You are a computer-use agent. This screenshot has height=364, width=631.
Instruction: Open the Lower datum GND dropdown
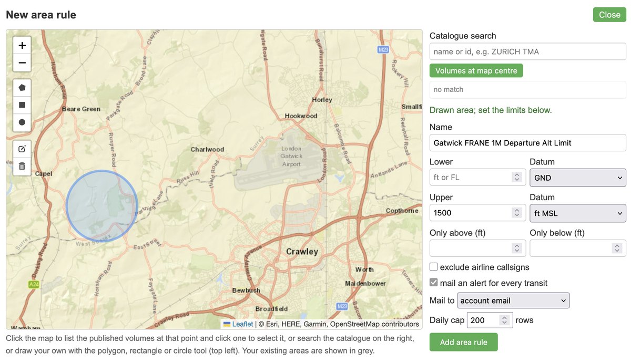578,178
